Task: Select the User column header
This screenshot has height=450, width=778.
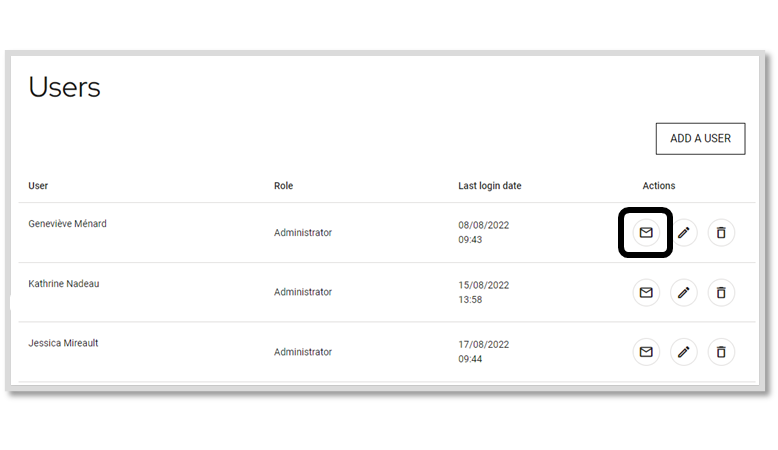Action: click(38, 186)
